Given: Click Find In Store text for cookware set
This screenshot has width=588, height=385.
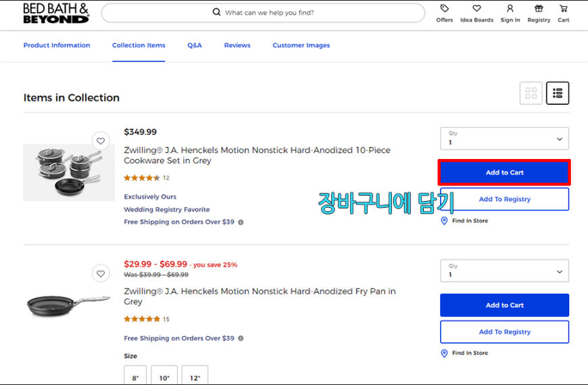Looking at the screenshot, I should (x=470, y=221).
